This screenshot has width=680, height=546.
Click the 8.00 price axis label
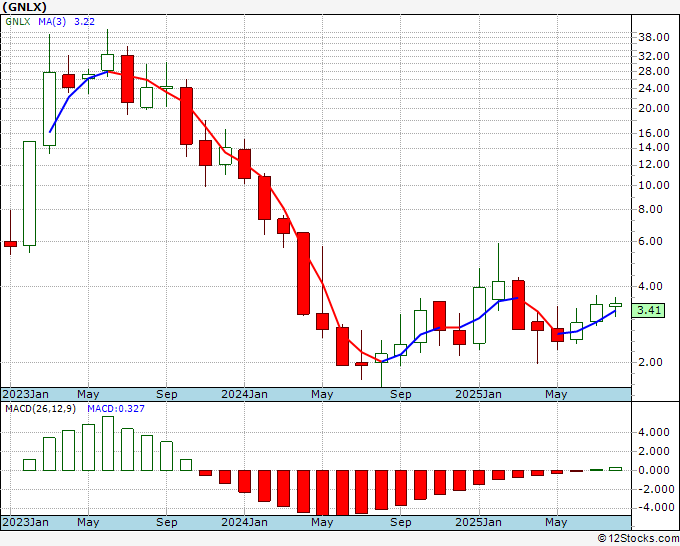click(651, 209)
